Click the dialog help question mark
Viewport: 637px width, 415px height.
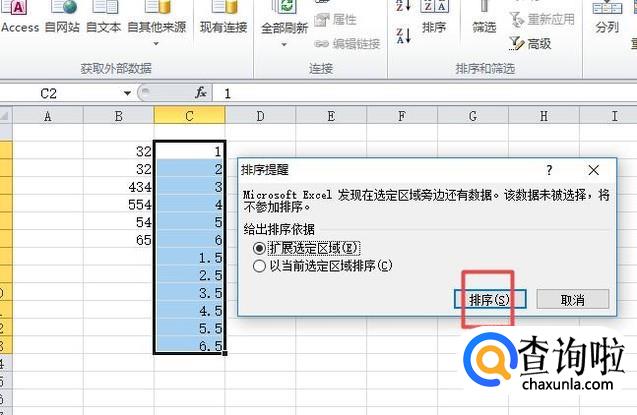(x=549, y=171)
